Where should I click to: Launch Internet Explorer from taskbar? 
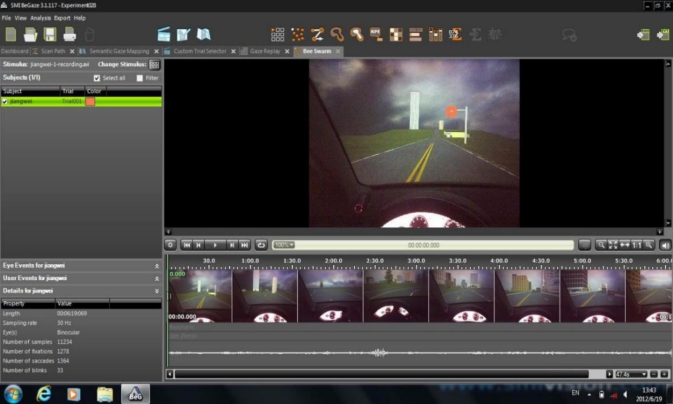(x=44, y=394)
